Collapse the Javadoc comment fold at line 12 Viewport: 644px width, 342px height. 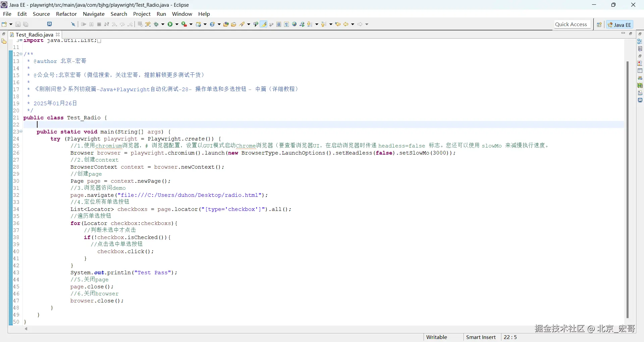click(21, 54)
